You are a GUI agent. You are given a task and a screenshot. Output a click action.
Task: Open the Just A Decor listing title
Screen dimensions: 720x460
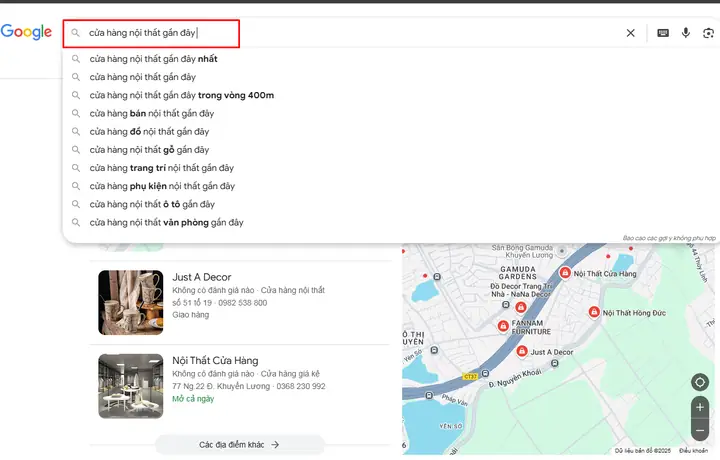(202, 277)
